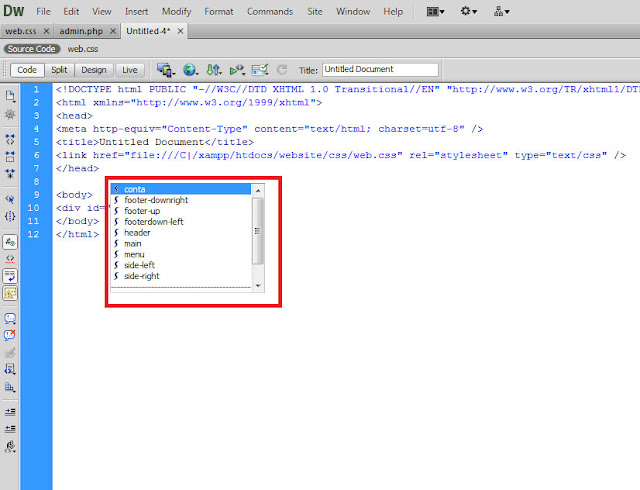Click the Outdent Code icon
Viewport: 640px width, 490px height.
(10, 429)
